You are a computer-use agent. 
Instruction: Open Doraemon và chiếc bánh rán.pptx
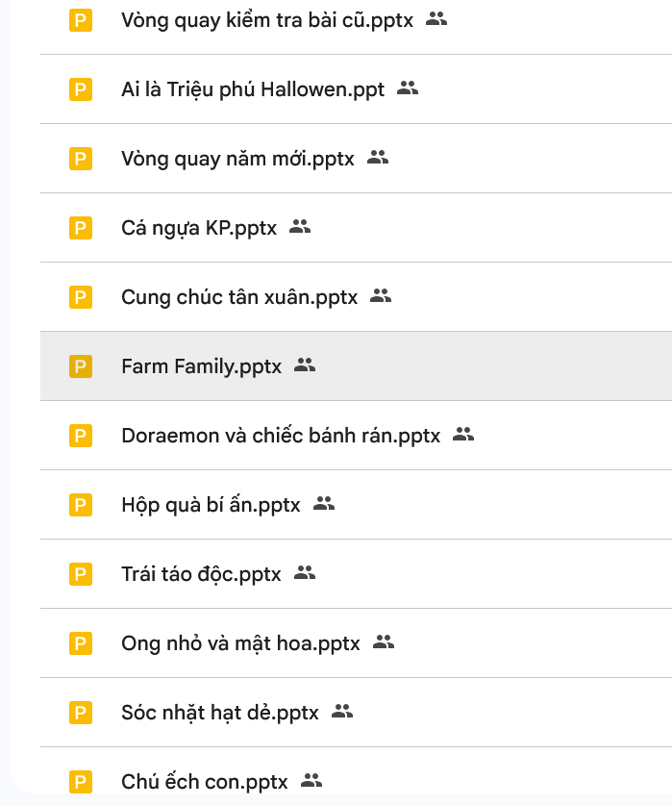(281, 436)
